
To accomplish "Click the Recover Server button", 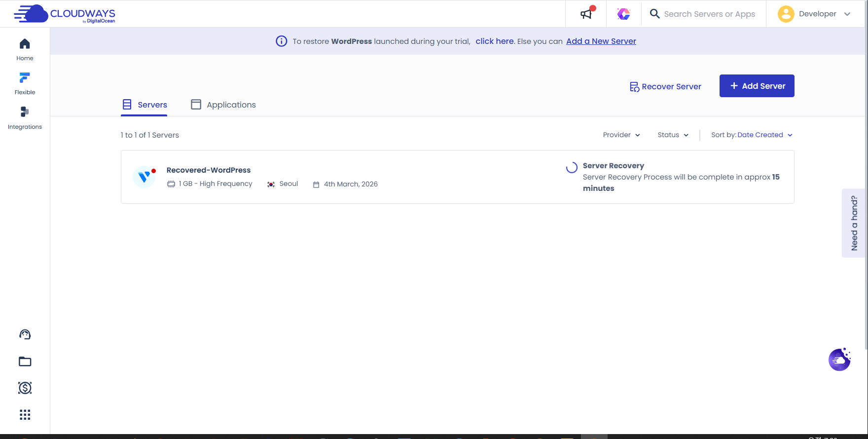I will tap(665, 86).
